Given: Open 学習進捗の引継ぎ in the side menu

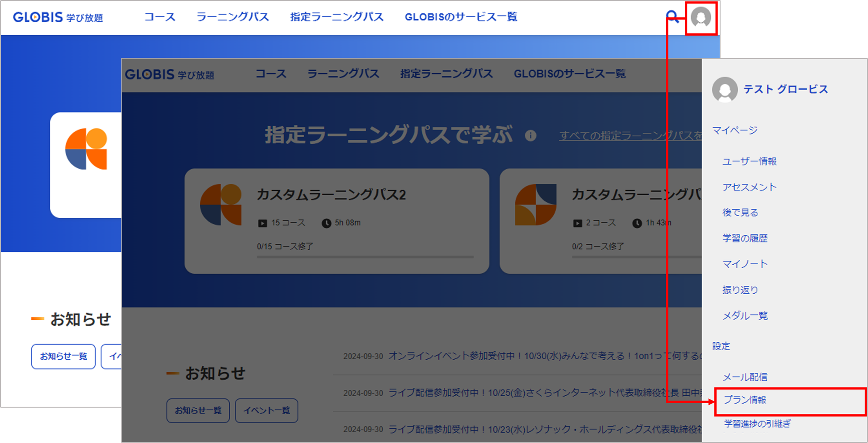Looking at the screenshot, I should [x=757, y=423].
